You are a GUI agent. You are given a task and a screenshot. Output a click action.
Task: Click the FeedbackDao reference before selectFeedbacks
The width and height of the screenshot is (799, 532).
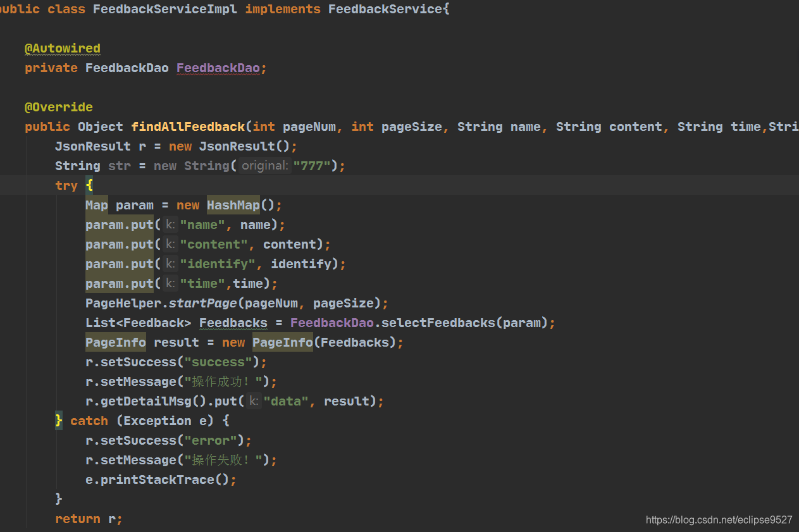point(332,323)
